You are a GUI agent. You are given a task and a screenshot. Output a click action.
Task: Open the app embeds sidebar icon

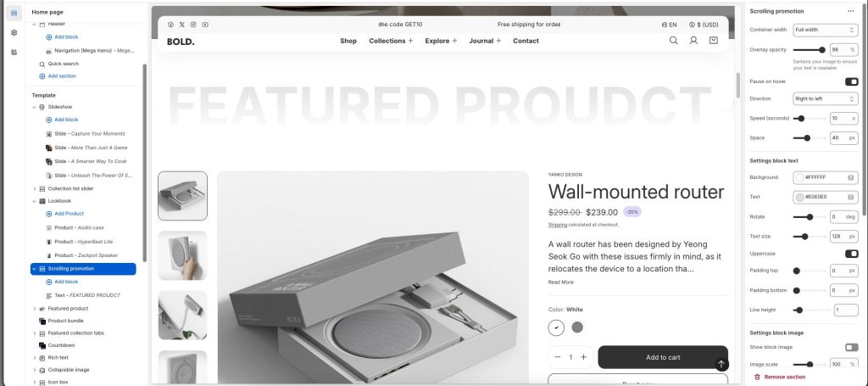point(14,52)
